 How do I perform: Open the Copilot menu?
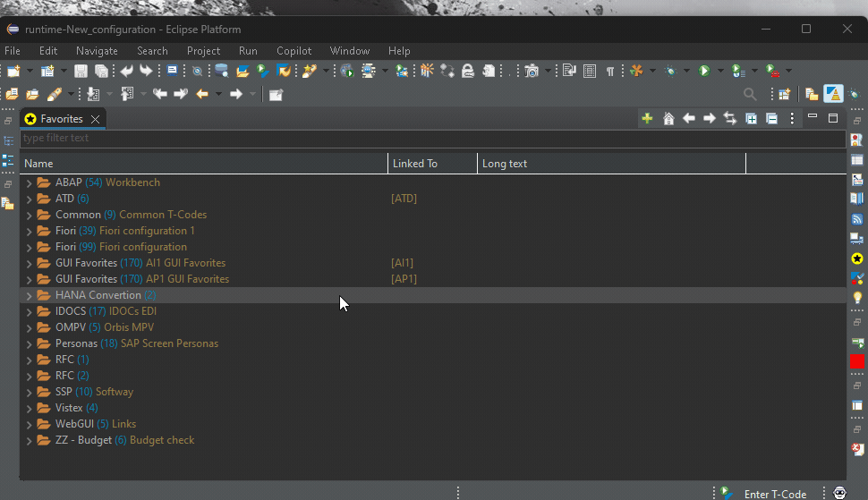click(294, 51)
